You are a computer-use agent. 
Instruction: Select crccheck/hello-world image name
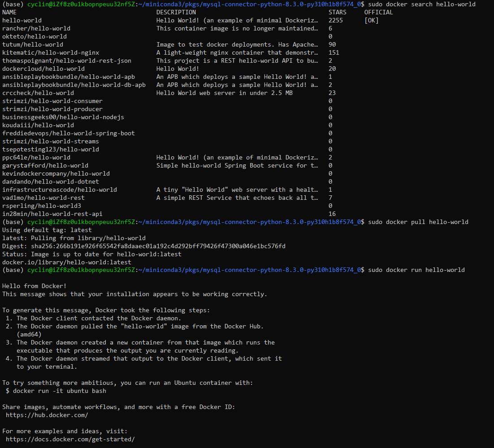coord(38,93)
